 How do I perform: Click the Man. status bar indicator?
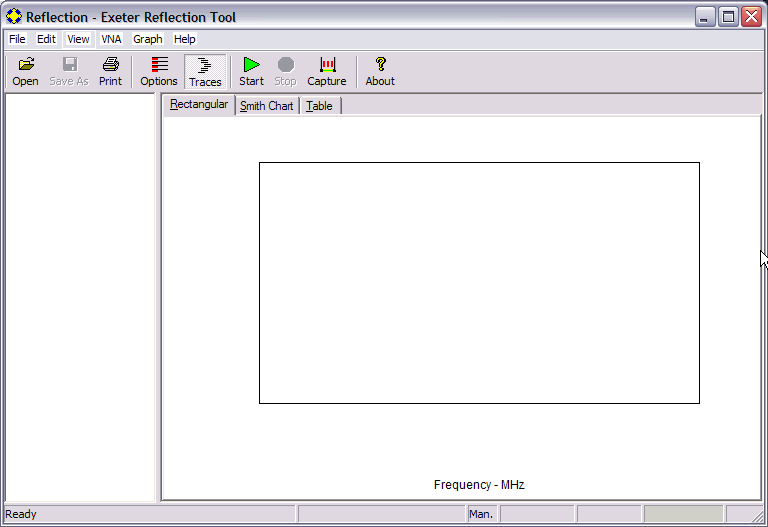coord(481,514)
